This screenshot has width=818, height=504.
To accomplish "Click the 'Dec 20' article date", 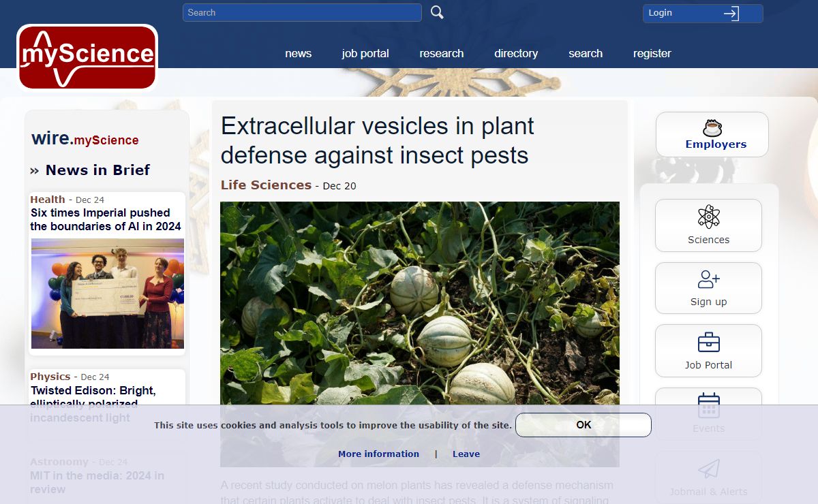I will pyautogui.click(x=339, y=186).
